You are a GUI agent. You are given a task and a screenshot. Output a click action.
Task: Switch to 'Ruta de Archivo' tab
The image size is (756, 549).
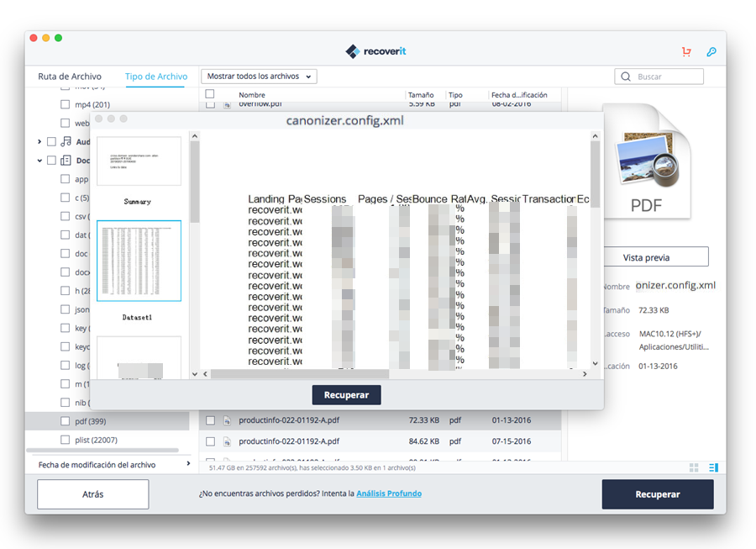(70, 77)
